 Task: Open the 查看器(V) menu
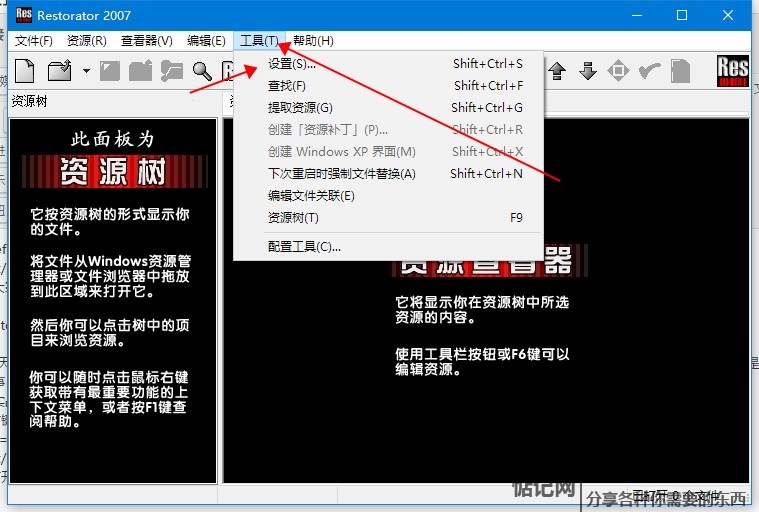[x=147, y=41]
